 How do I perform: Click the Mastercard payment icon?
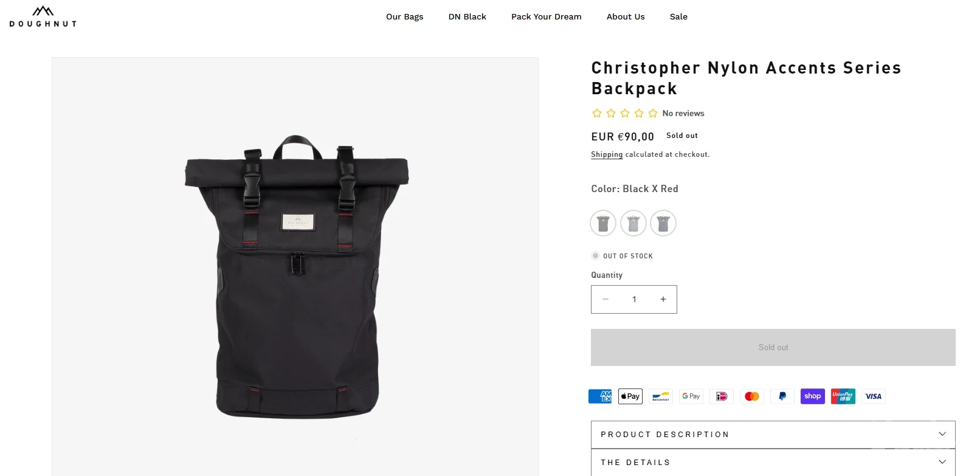click(752, 396)
